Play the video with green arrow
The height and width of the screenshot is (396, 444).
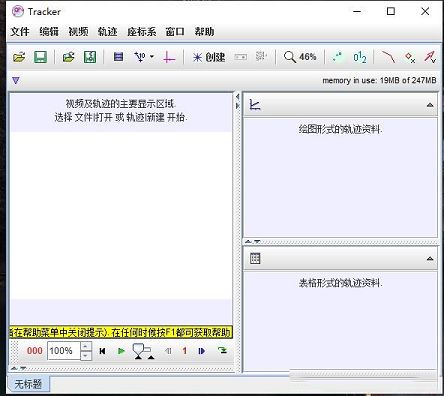[121, 351]
